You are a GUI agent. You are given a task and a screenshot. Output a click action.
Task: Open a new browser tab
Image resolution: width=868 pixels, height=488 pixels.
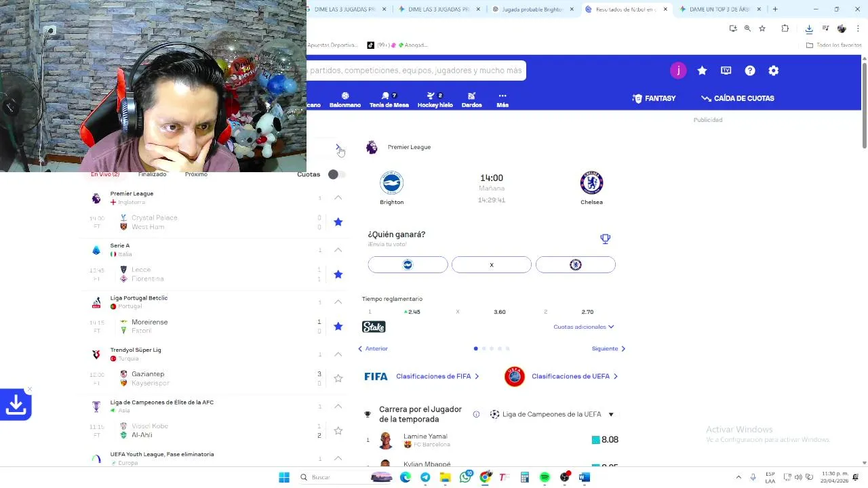coord(775,9)
